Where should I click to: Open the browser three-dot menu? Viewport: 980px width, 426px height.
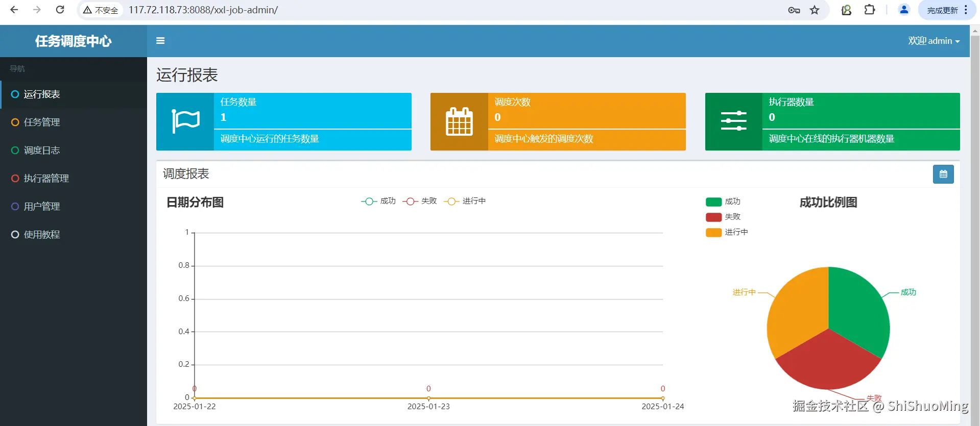click(966, 10)
